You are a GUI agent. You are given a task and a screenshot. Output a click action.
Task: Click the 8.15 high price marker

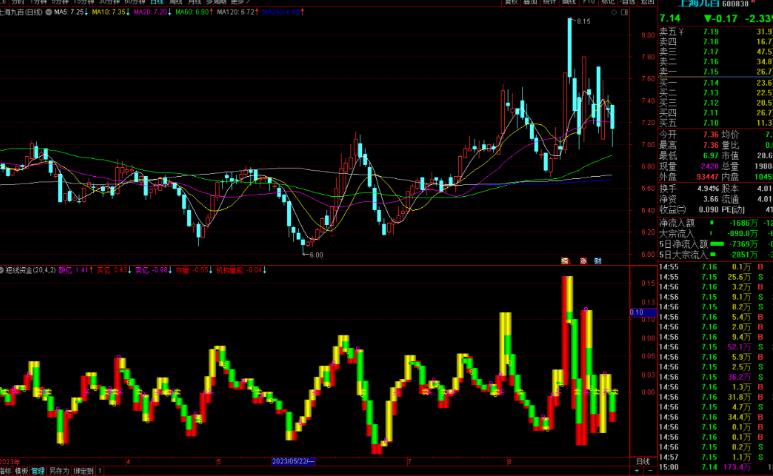point(583,21)
